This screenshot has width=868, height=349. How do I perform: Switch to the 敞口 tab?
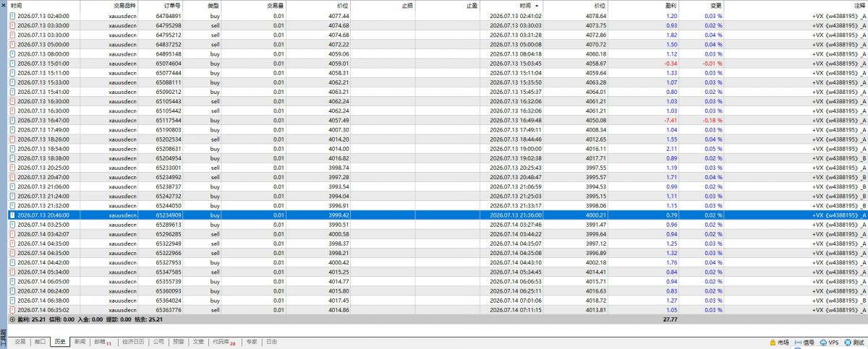(40, 342)
